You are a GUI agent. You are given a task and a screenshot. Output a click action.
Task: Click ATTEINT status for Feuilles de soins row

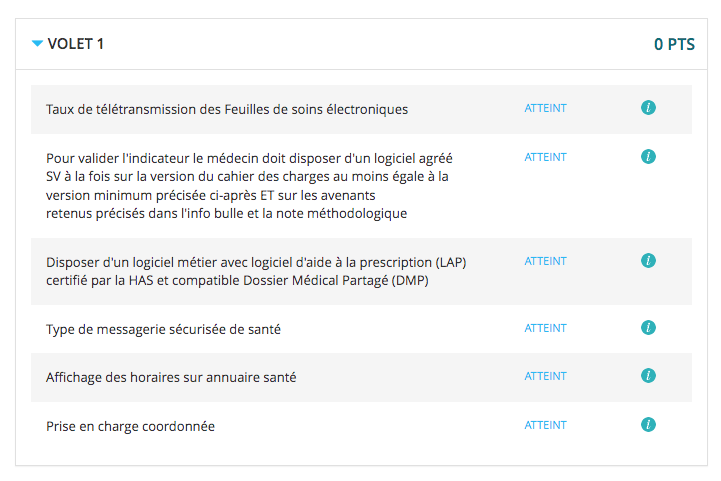pos(545,108)
